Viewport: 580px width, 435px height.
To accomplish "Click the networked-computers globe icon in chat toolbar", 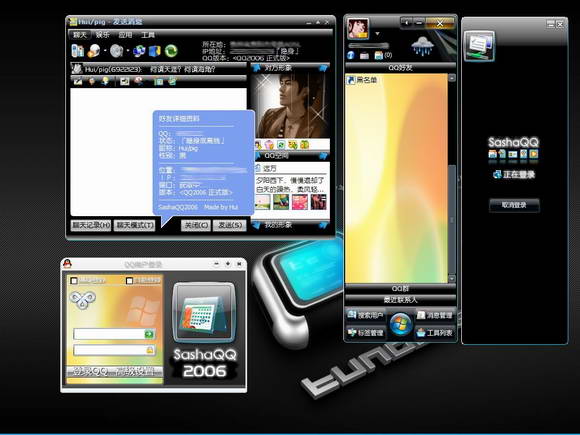I will pos(139,51).
